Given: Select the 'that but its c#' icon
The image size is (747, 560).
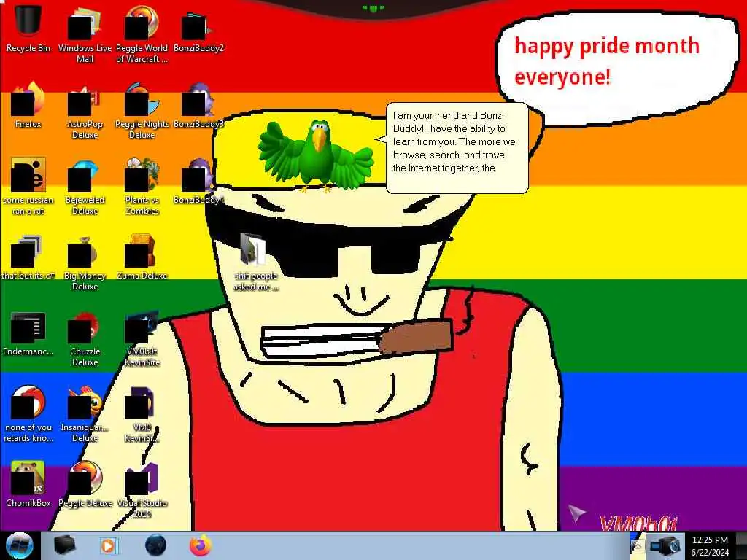Looking at the screenshot, I should (28, 257).
